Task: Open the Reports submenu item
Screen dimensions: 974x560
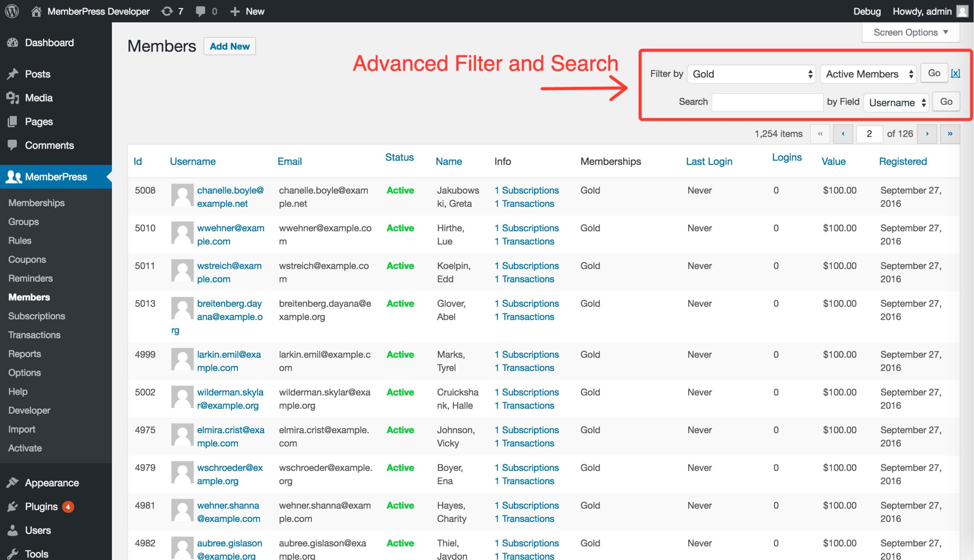Action: pos(25,354)
